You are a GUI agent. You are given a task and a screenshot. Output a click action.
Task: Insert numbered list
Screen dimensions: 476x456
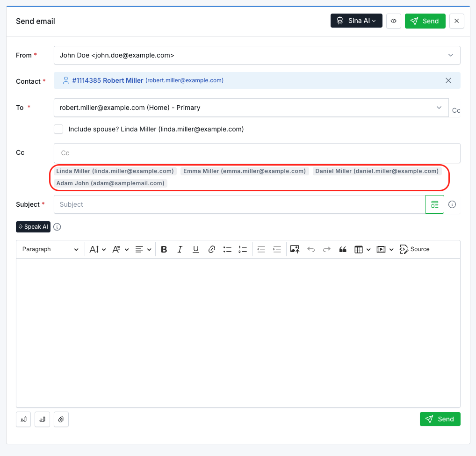click(x=243, y=249)
